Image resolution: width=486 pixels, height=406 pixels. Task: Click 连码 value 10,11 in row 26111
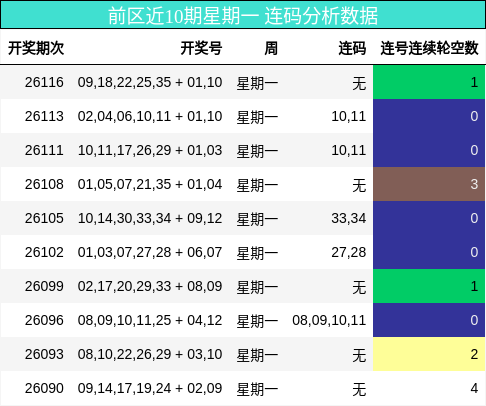point(349,150)
